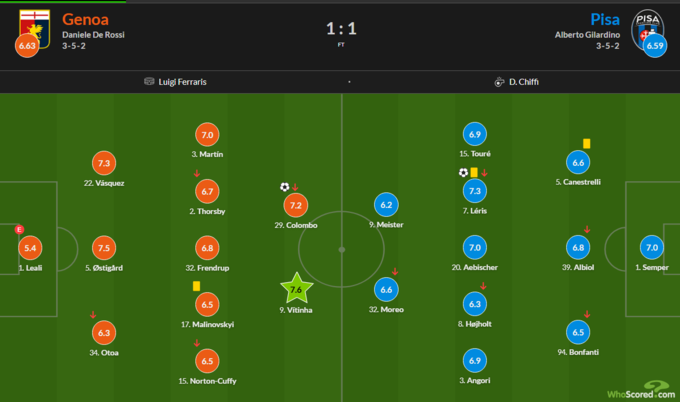The height and width of the screenshot is (402, 680).
Task: Click the stadium icon next to Luigi Ferraris
Action: coord(149,81)
